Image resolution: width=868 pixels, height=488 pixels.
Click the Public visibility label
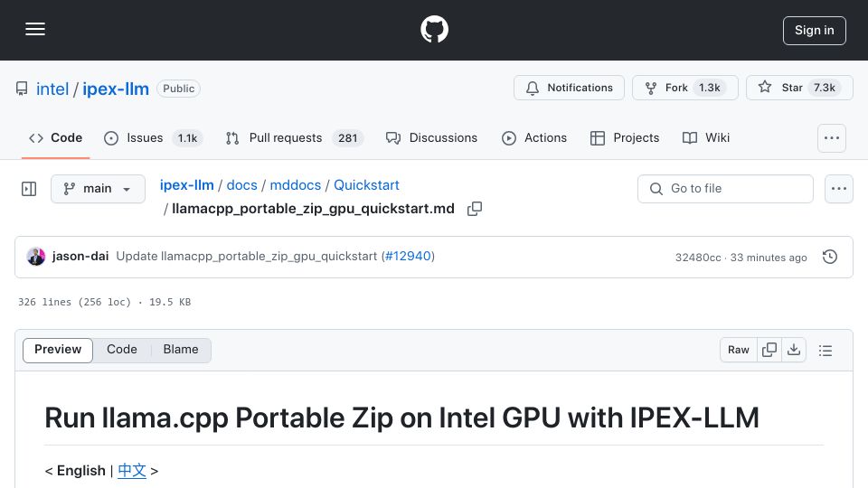pos(178,89)
